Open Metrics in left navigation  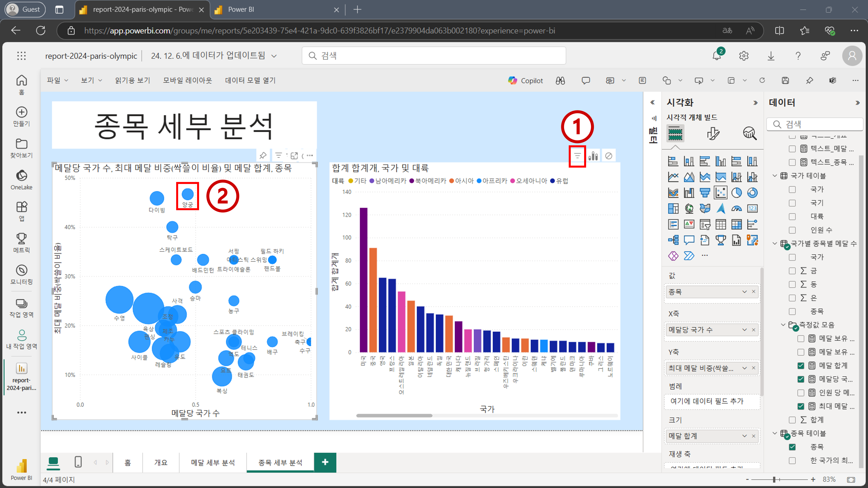tap(22, 243)
